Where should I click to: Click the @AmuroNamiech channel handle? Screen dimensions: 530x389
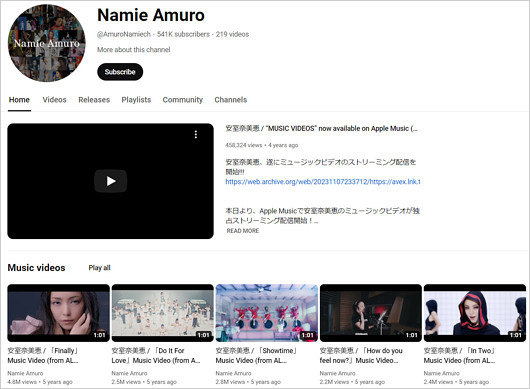coord(124,34)
